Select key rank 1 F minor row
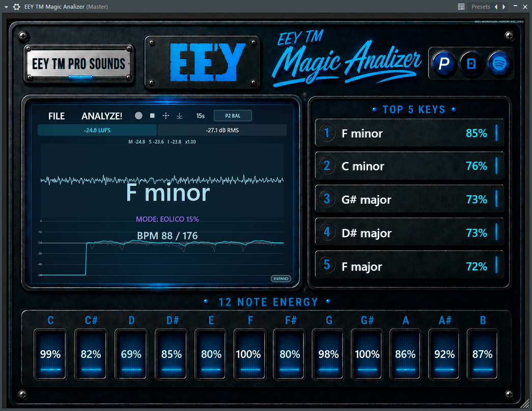The image size is (532, 411). (409, 133)
